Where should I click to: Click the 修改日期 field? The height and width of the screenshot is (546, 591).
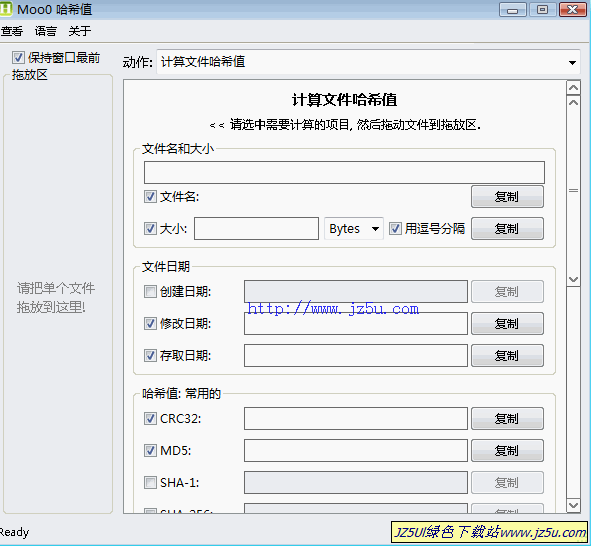point(356,323)
